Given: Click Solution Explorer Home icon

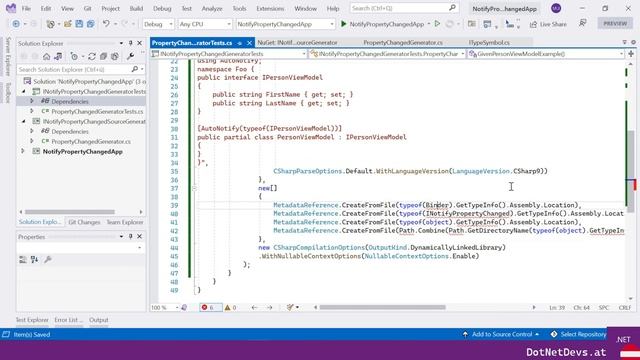Looking at the screenshot, I should [47, 56].
